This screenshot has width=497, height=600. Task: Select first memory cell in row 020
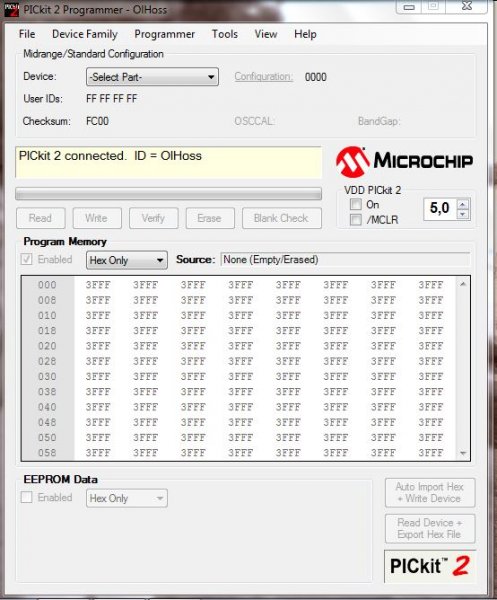click(x=98, y=346)
